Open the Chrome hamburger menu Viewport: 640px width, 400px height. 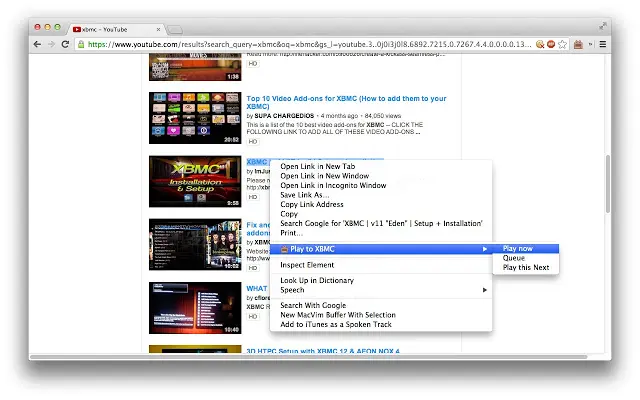(602, 44)
